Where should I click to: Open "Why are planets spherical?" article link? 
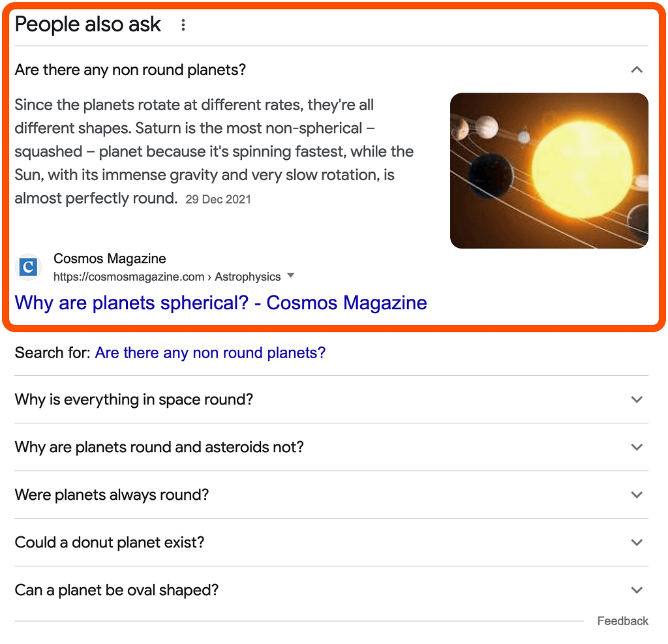point(220,303)
